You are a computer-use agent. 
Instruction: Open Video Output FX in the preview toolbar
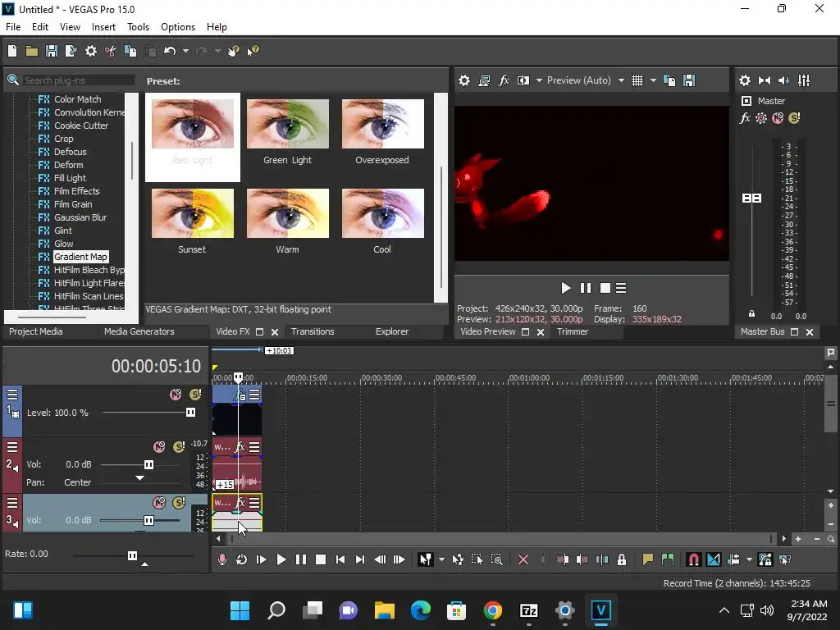click(x=504, y=80)
